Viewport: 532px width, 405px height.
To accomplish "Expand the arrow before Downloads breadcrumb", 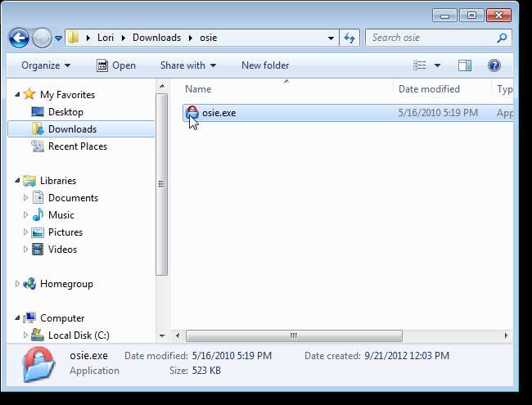I will point(124,38).
